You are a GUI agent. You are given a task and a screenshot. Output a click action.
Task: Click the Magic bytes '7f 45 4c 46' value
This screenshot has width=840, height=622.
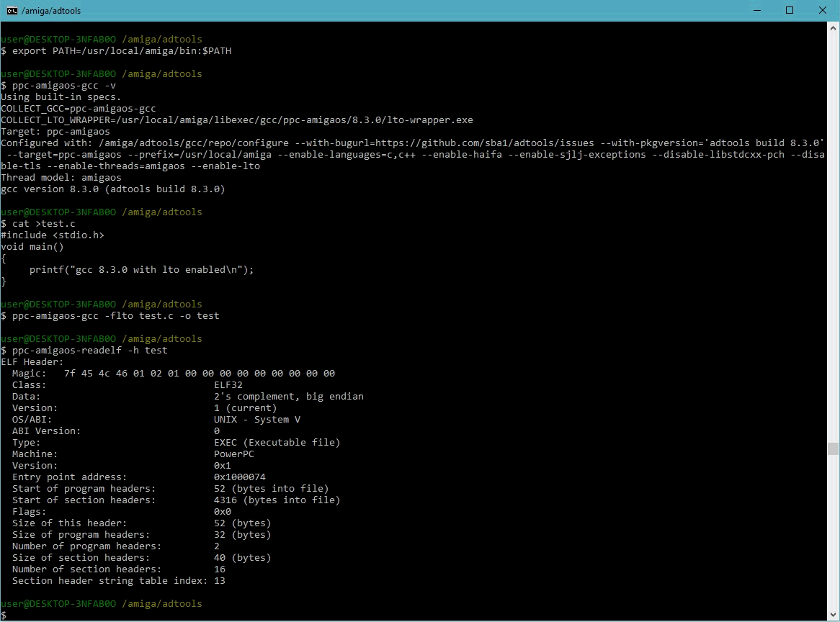[96, 374]
